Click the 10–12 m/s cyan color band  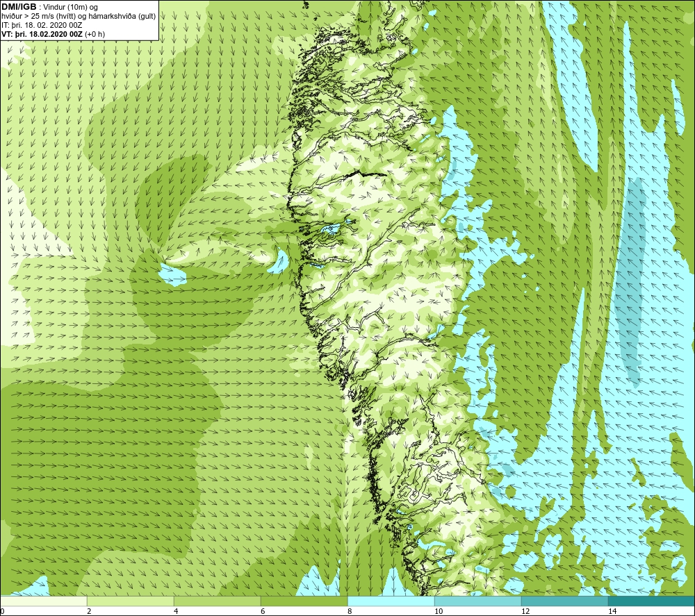tap(478, 601)
